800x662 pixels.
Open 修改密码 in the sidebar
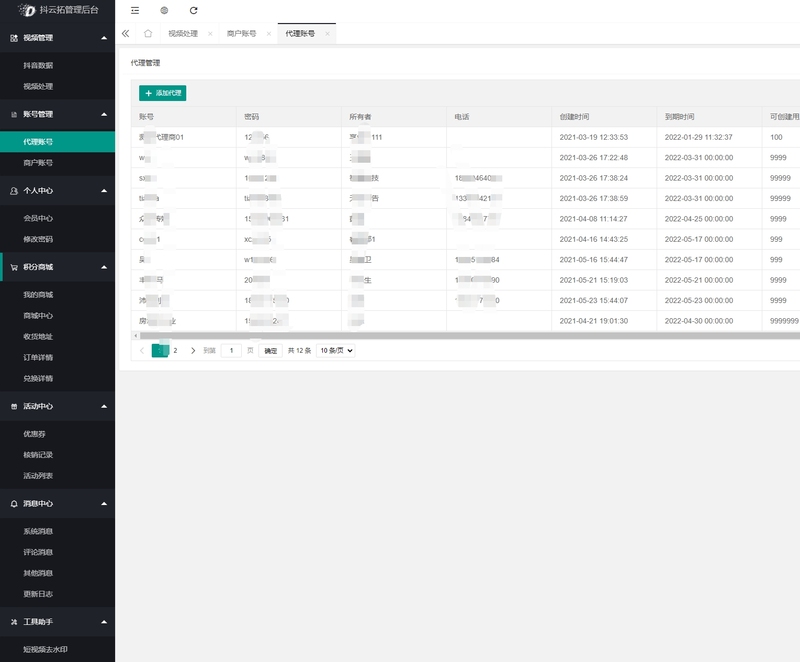(x=38, y=239)
